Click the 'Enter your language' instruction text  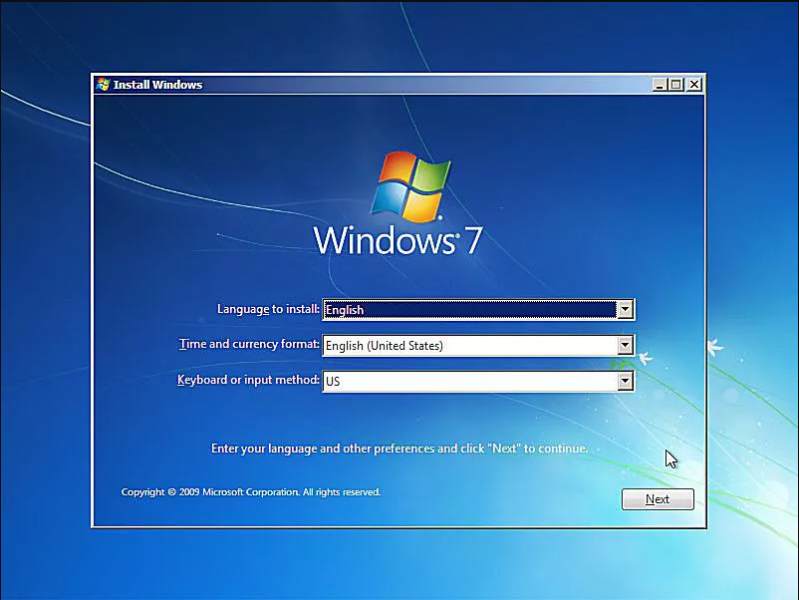pos(400,449)
